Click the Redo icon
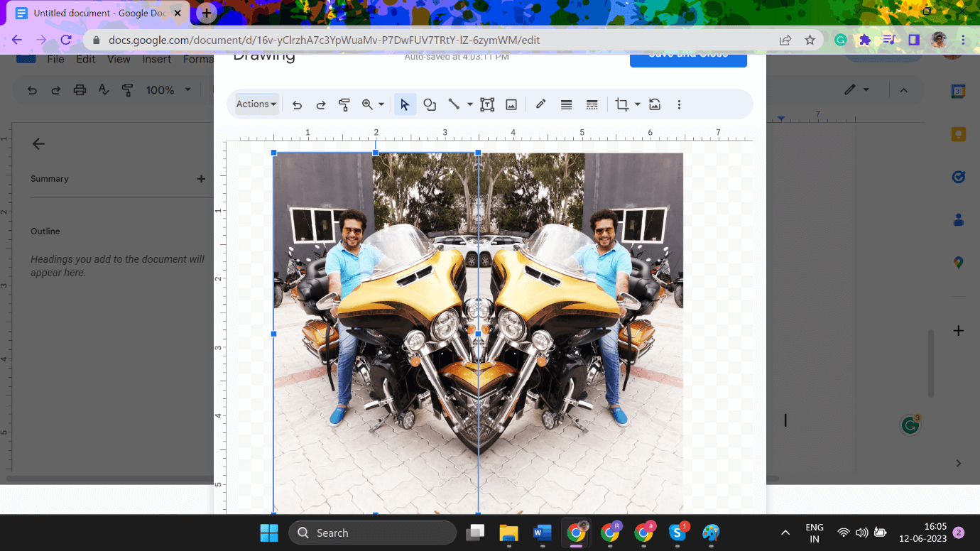Image resolution: width=980 pixels, height=551 pixels. (320, 104)
